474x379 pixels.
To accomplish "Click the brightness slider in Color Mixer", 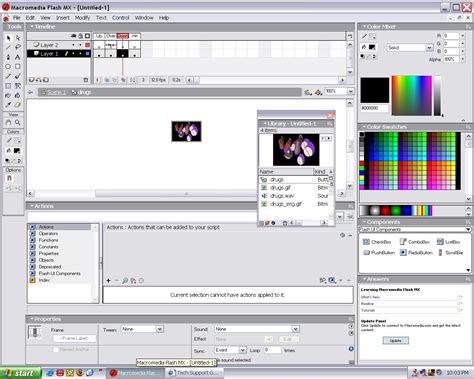I will click(x=437, y=95).
